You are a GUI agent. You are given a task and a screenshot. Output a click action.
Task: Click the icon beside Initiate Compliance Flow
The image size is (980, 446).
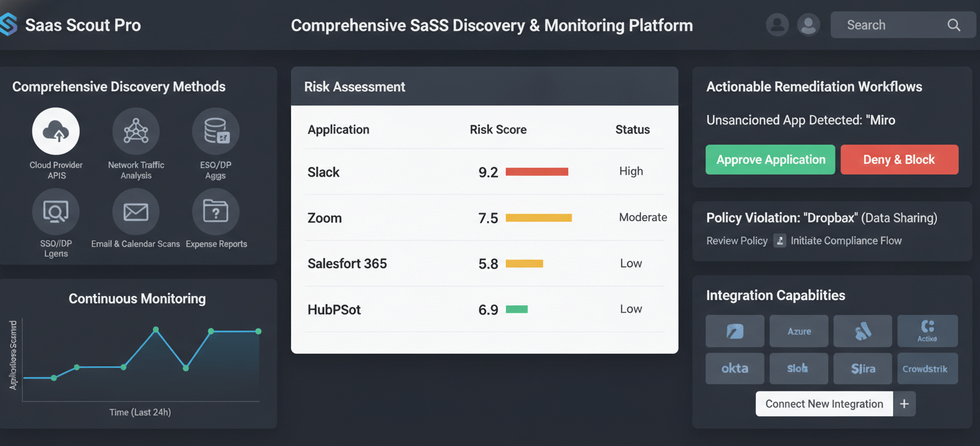(780, 241)
